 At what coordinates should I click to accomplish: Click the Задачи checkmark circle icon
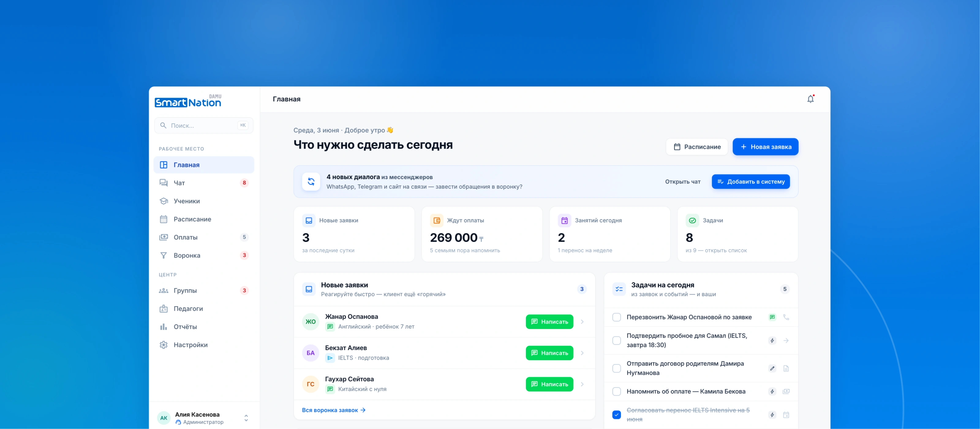[692, 220]
